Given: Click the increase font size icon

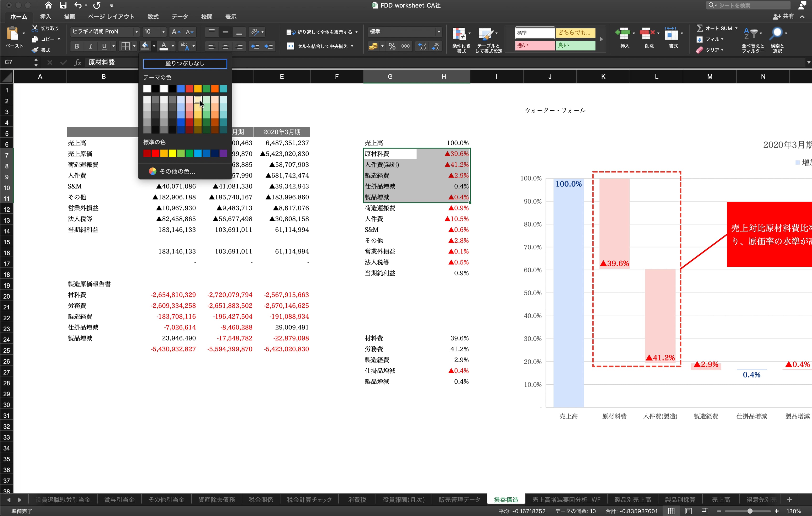Looking at the screenshot, I should pyautogui.click(x=175, y=32).
